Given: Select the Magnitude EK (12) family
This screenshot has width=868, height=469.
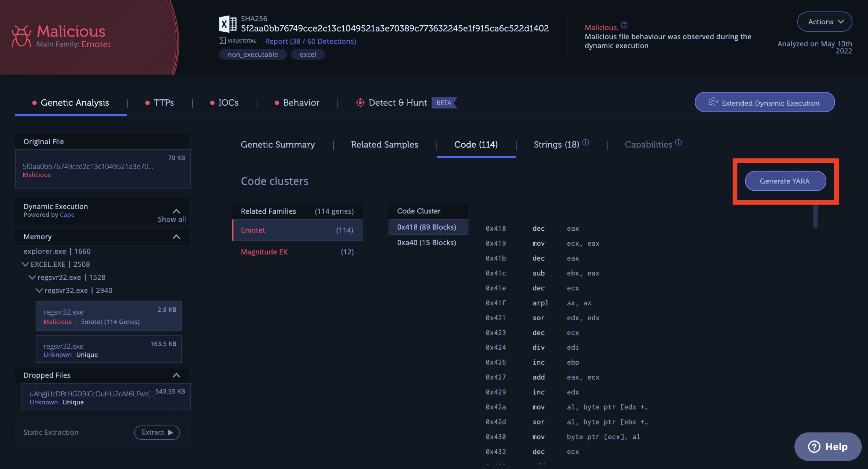Looking at the screenshot, I should tap(297, 252).
